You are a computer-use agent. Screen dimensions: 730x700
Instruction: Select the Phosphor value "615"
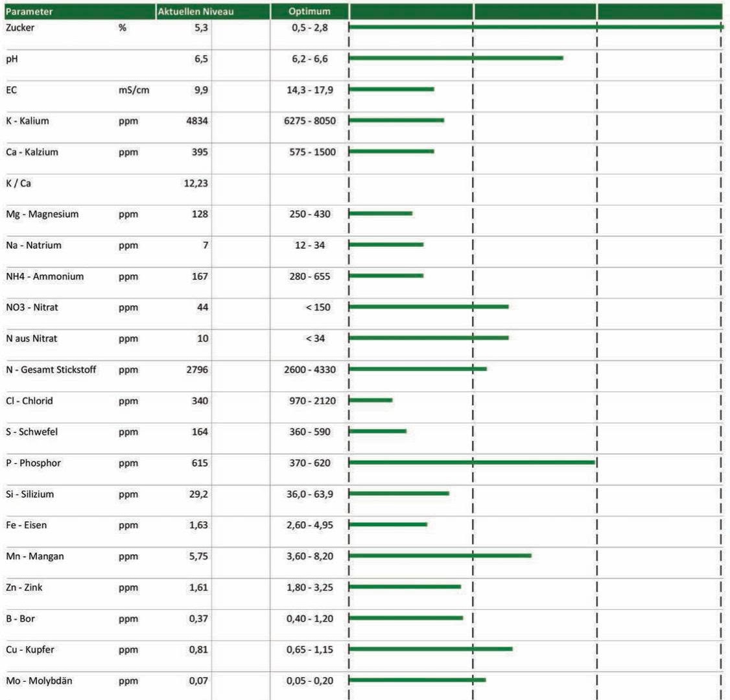pos(200,463)
